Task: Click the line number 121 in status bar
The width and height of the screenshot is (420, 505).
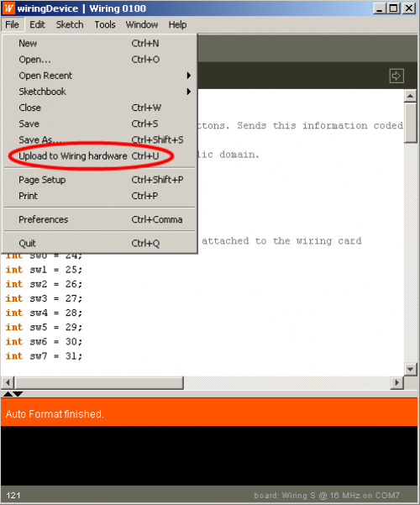Action: coord(13,496)
